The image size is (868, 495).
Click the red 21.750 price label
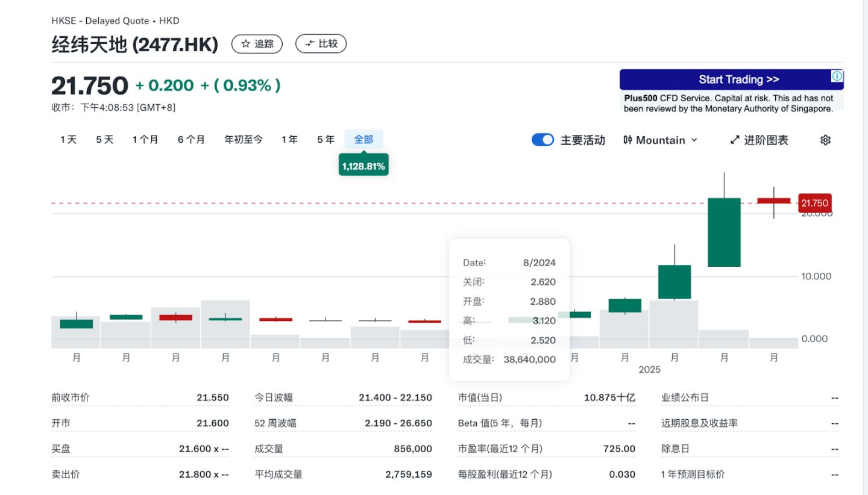click(814, 204)
